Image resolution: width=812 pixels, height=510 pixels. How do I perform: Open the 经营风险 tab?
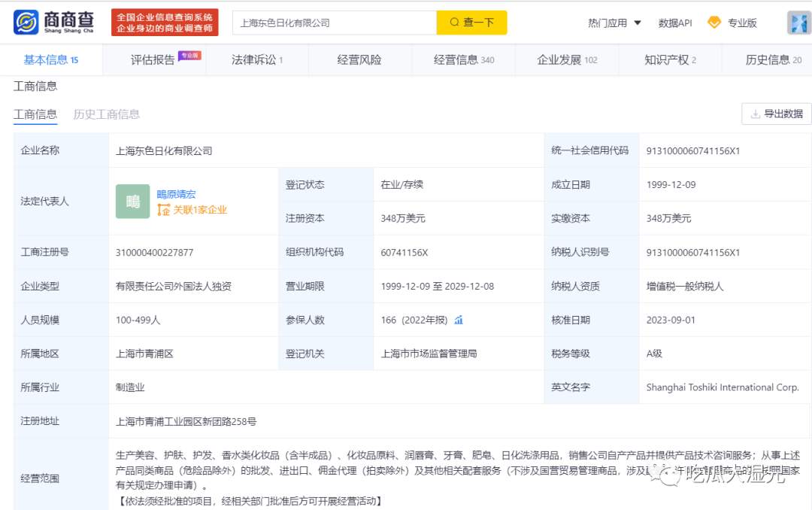coord(359,60)
